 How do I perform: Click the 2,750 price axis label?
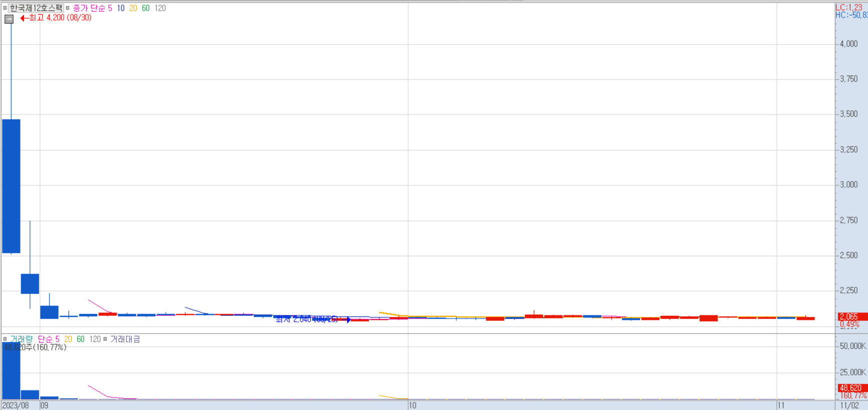[x=848, y=220]
